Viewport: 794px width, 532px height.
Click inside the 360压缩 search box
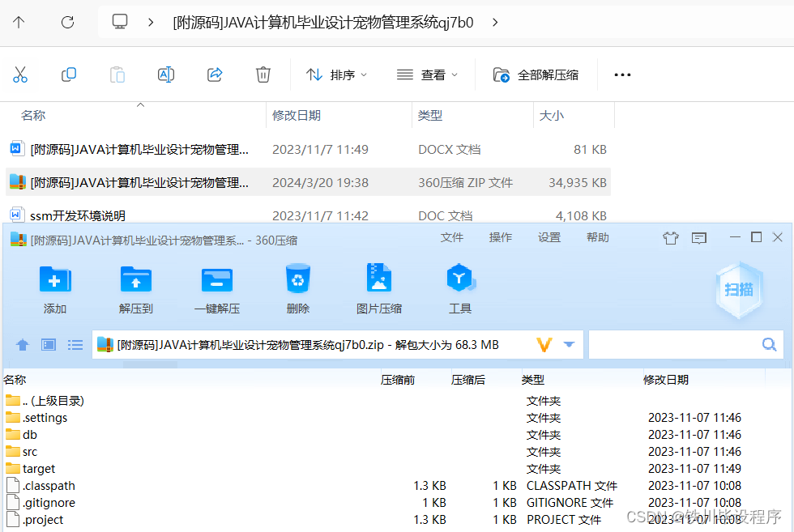point(681,344)
